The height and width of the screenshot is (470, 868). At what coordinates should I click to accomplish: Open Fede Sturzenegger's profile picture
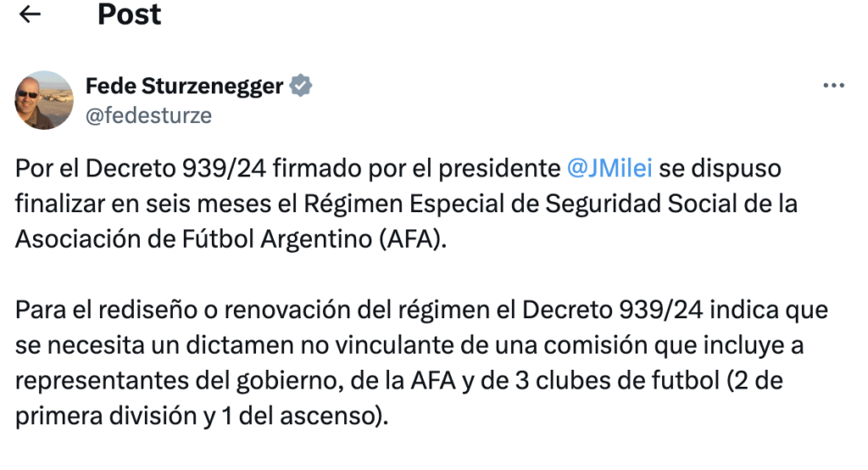pos(44,100)
